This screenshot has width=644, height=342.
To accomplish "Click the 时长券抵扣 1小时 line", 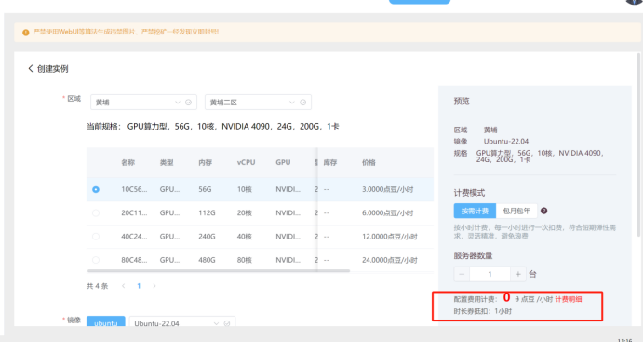I will 483,311.
